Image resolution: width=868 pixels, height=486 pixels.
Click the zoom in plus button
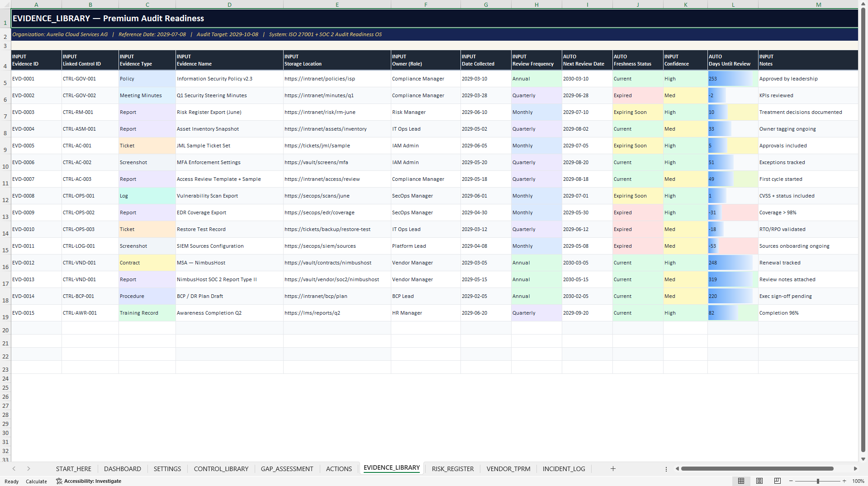(x=844, y=481)
